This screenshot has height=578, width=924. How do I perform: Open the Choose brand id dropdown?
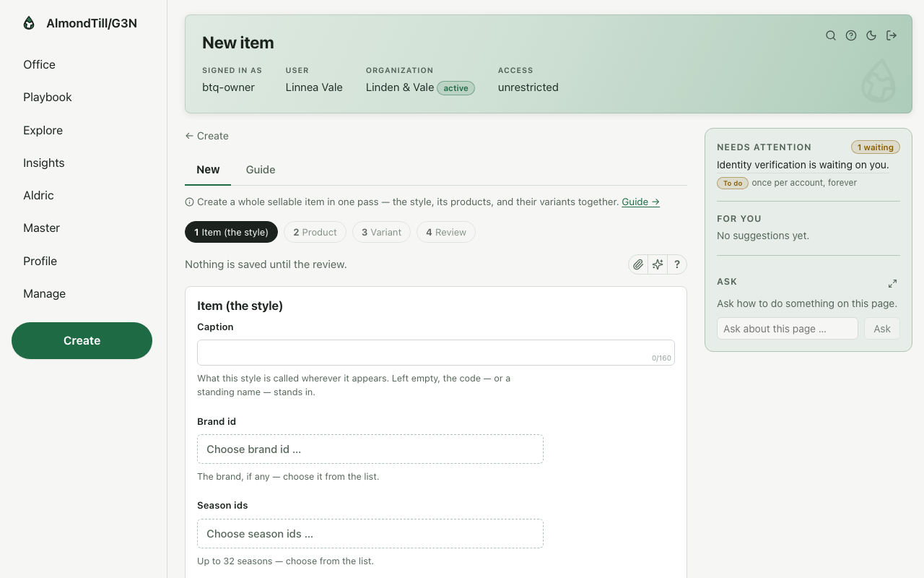370,449
